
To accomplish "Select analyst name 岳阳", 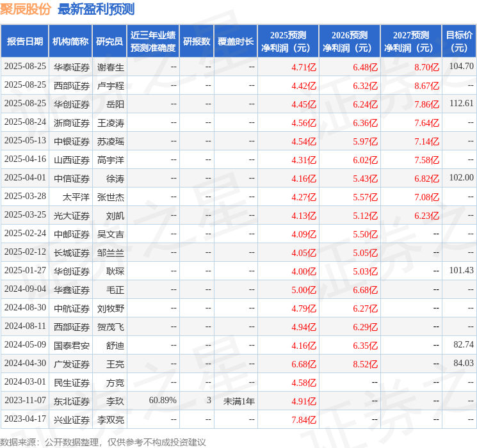I will pyautogui.click(x=115, y=104).
